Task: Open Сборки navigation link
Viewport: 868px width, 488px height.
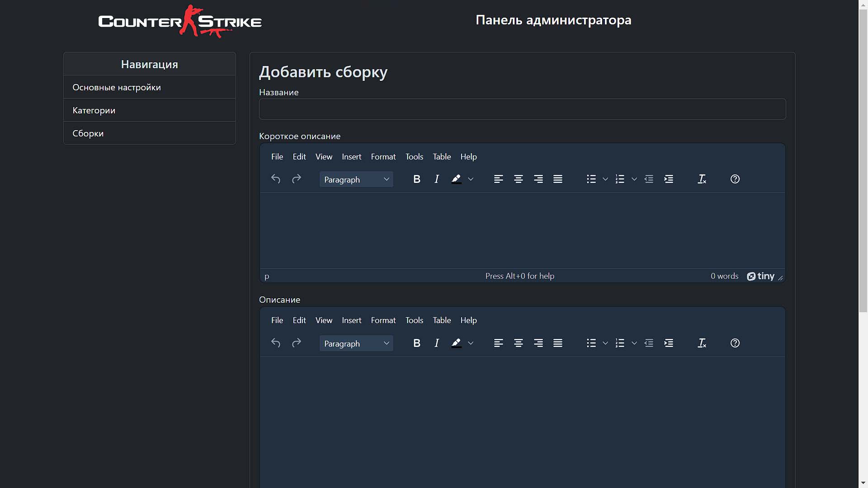Action: coord(88,133)
